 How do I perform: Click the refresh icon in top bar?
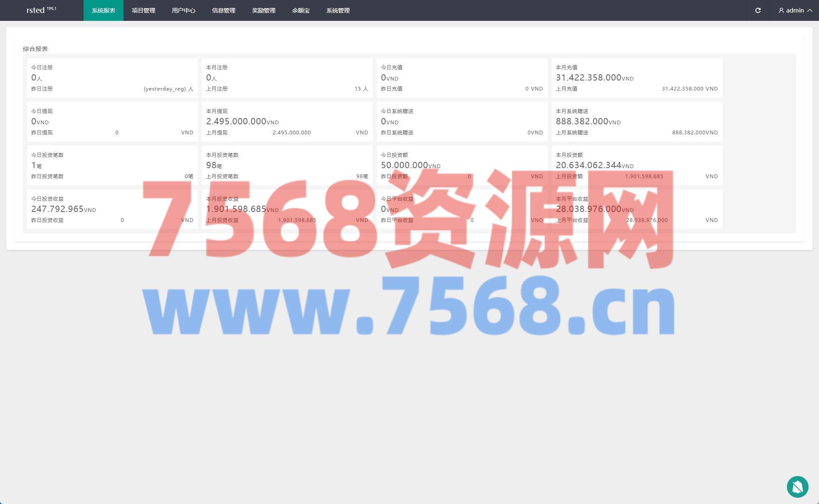click(758, 10)
